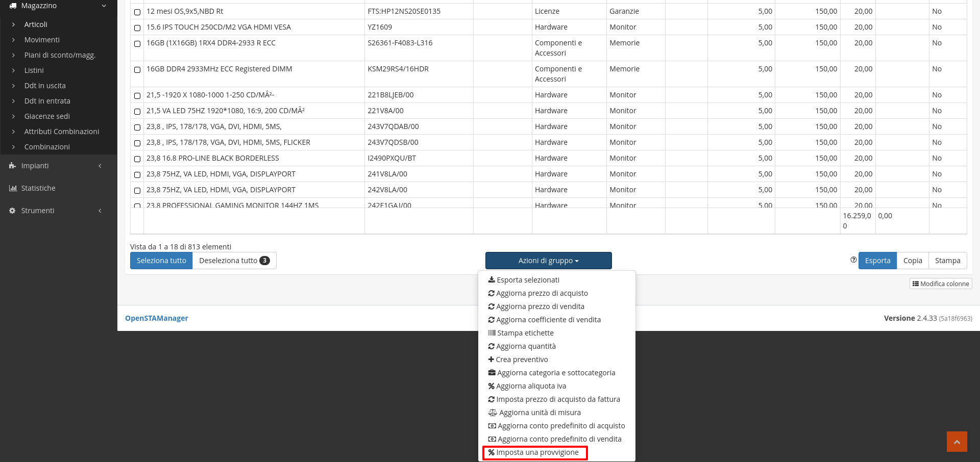Check the box for item YZ1609
This screenshot has height=462, width=980.
click(137, 28)
